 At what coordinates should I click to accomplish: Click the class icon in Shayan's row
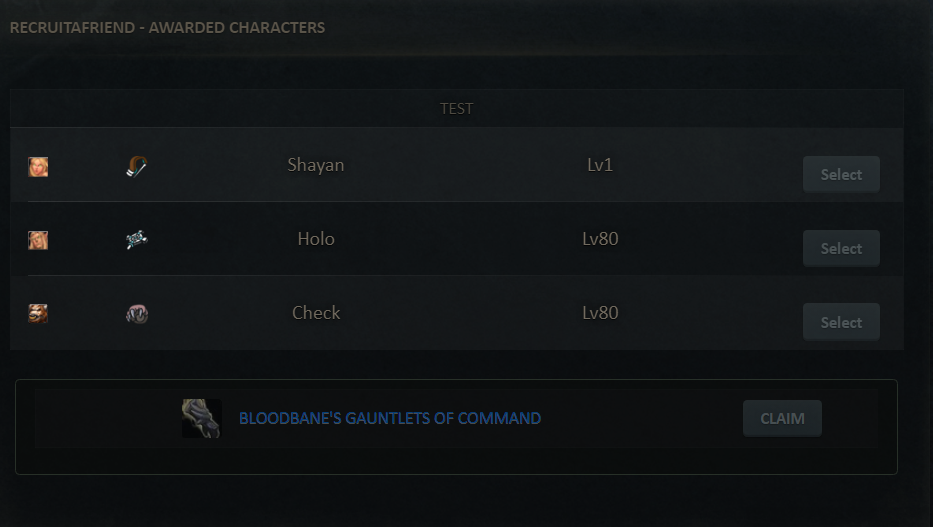[137, 167]
